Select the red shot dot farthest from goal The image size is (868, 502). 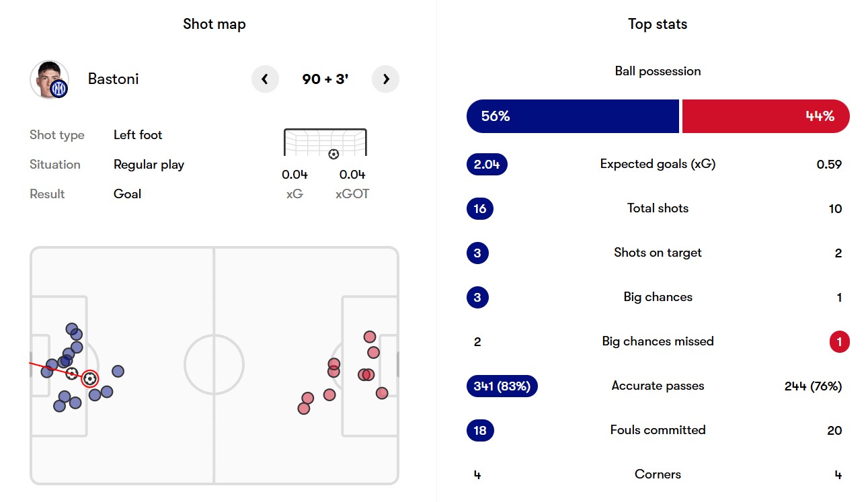click(x=304, y=408)
